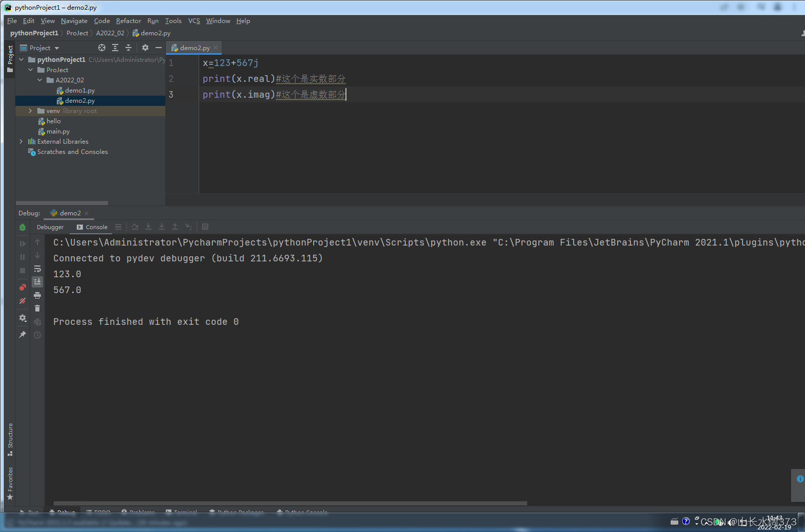
Task: Open the Tools menu
Action: 173,21
